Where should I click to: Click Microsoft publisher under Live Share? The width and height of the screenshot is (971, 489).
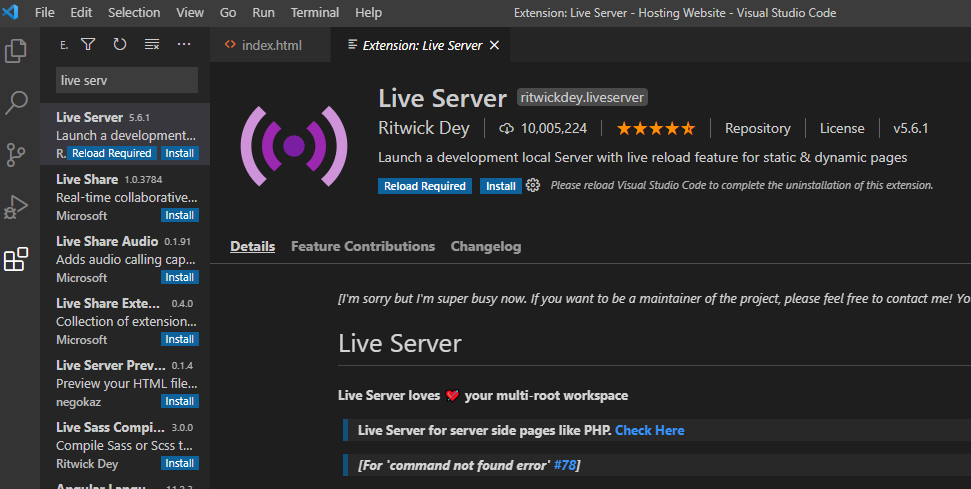tap(82, 215)
